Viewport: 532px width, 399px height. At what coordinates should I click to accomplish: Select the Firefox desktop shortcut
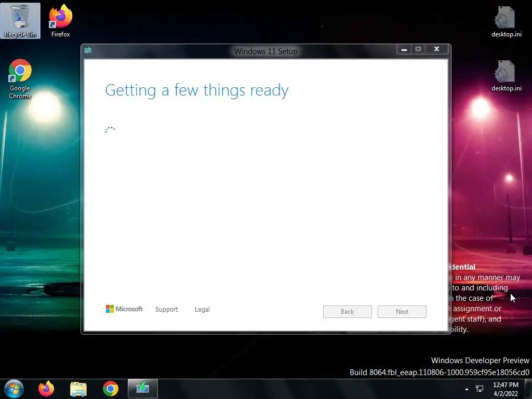[60, 21]
